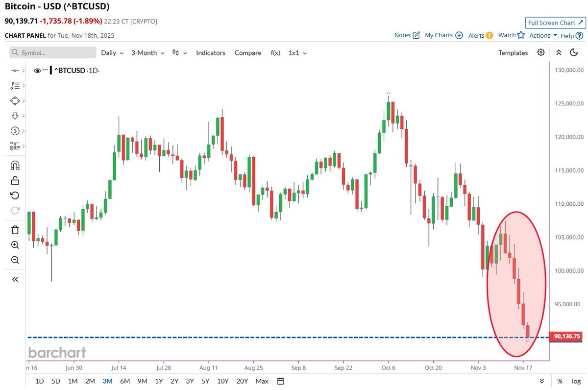Choose the arrow marker annotation tool
The height and width of the screenshot is (390, 588).
click(x=15, y=116)
